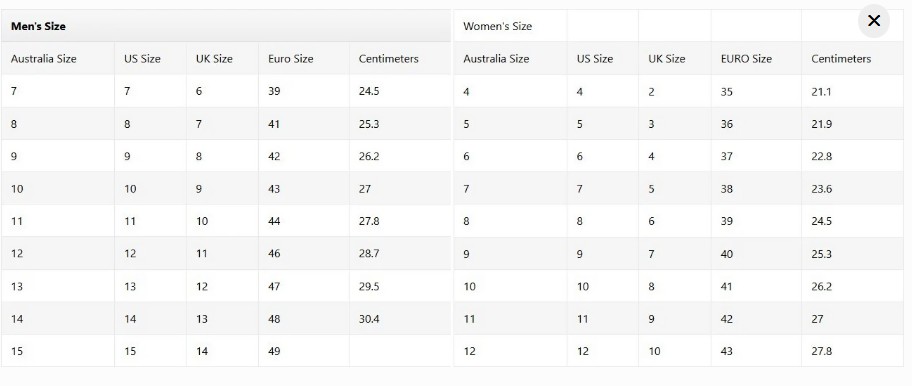Screen dimensions: 912x386
Task: Select men's US Size column header
Action: pyautogui.click(x=142, y=59)
